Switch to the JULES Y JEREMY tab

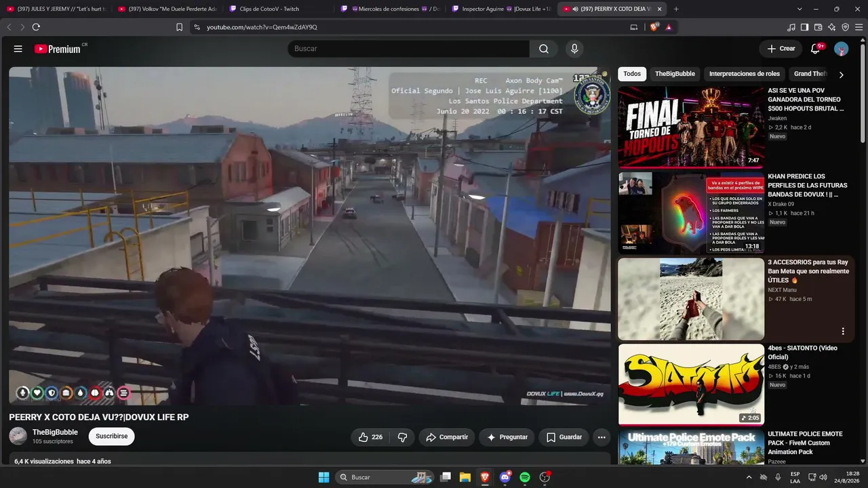pos(56,9)
